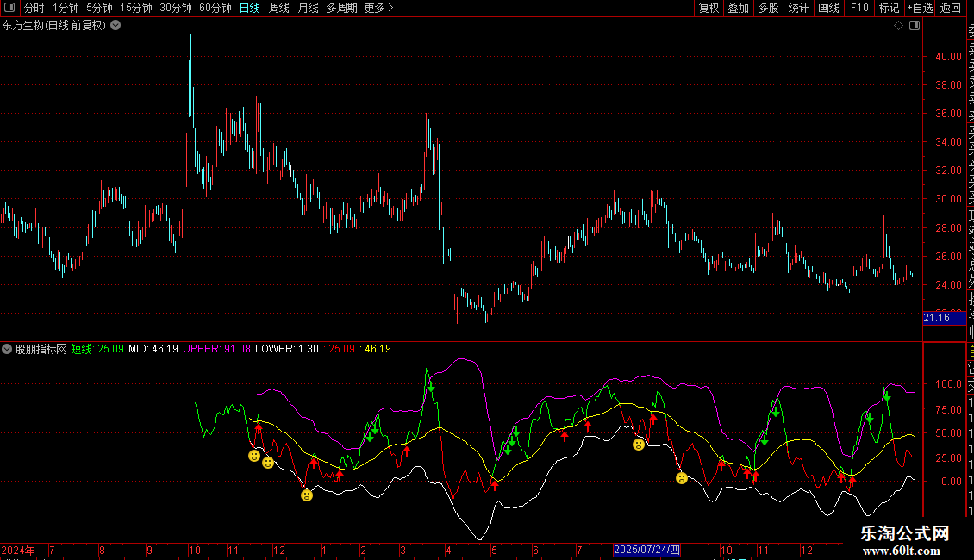
Task: Click the sad-face icon at the indicator's lowest December point
Action: pos(307,495)
